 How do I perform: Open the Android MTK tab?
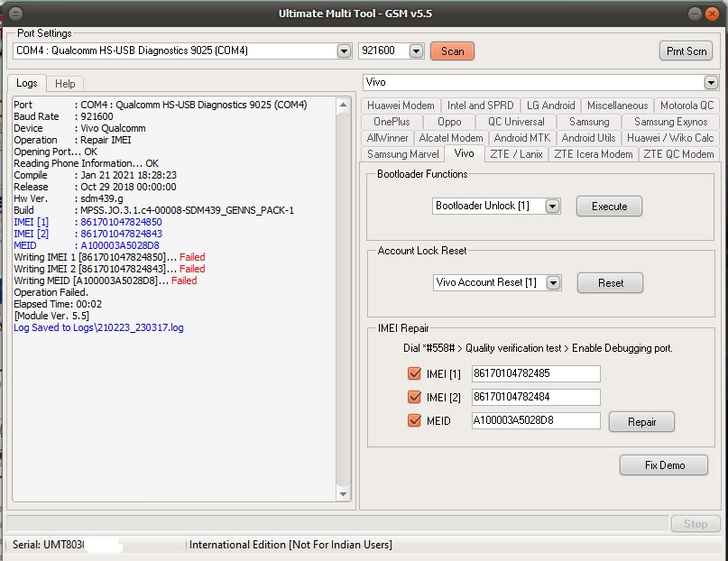tap(521, 138)
